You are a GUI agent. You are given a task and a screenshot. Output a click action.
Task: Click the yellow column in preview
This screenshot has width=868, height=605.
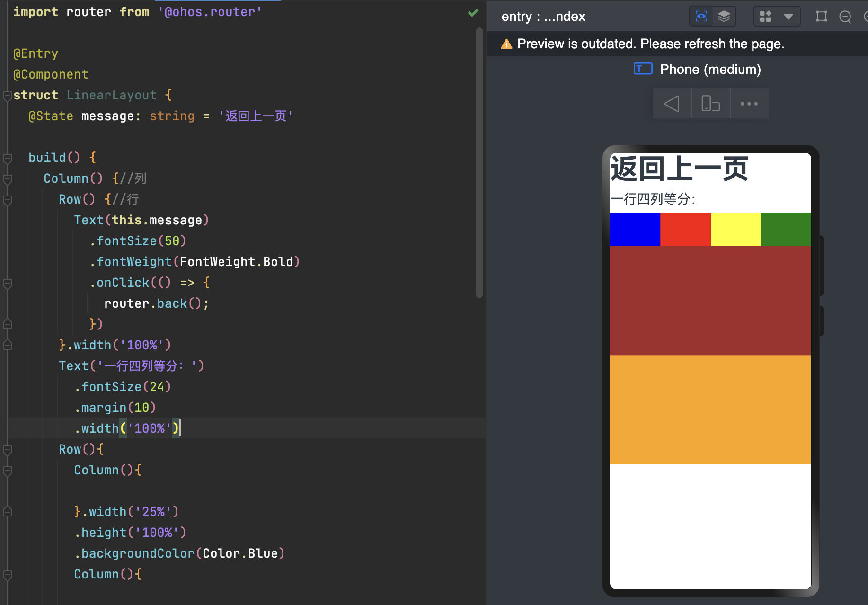pos(736,229)
